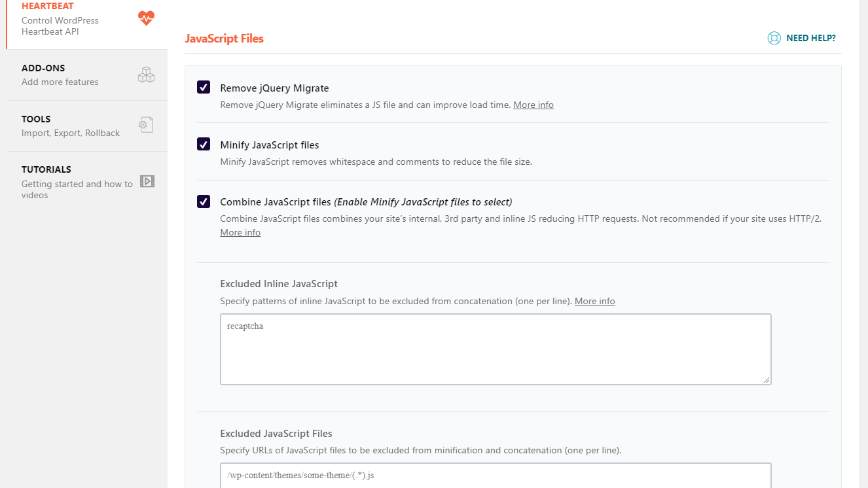Uncheck the Remove jQuery Migrate checkbox

204,88
